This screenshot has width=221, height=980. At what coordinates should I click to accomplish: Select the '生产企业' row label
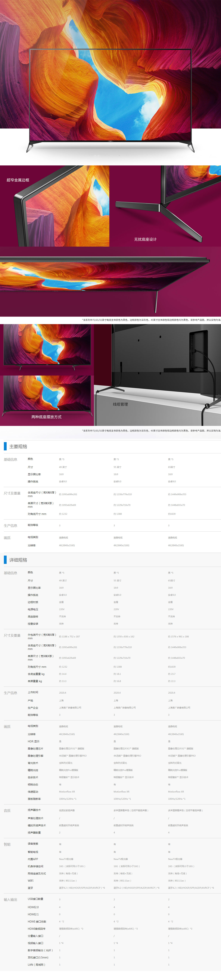pos(33,708)
